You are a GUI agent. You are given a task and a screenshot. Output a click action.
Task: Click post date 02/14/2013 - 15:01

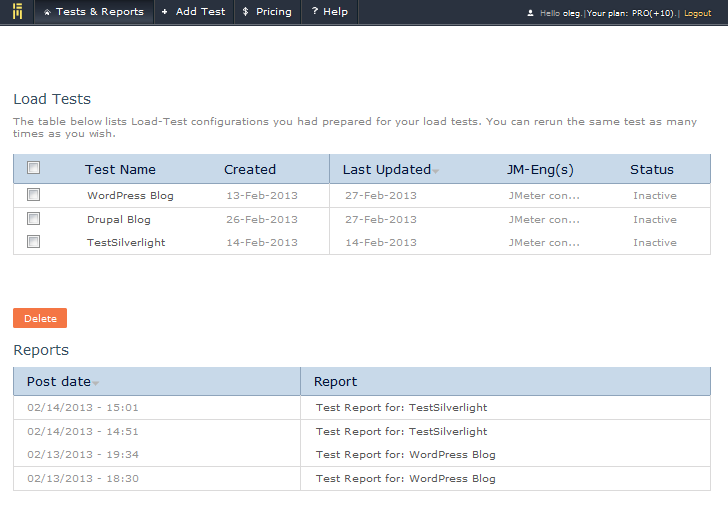[83, 408]
